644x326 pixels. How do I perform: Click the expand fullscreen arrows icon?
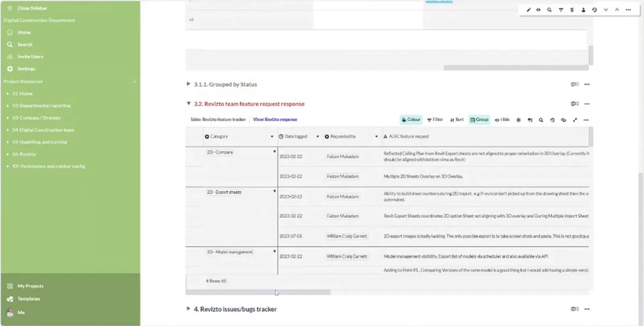pyautogui.click(x=575, y=120)
